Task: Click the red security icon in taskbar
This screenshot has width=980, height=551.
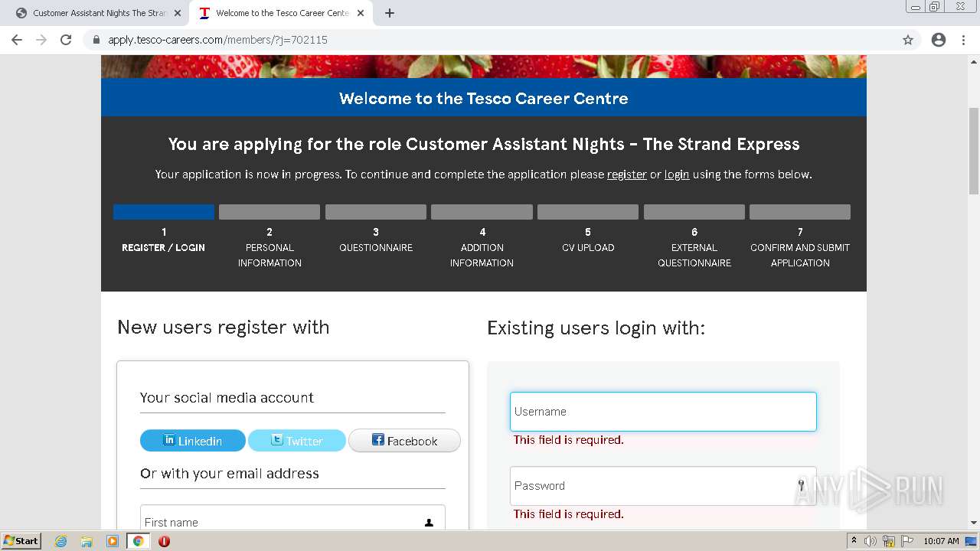Action: [x=164, y=541]
